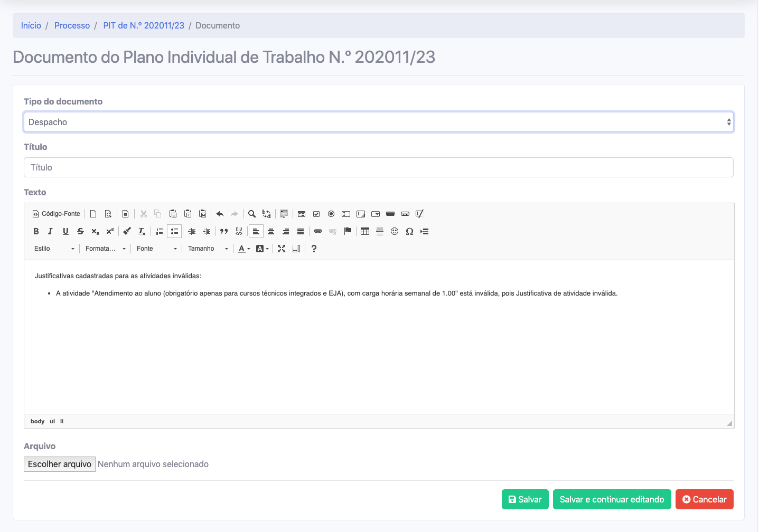Click the italic formatting icon
Image resolution: width=759 pixels, height=532 pixels.
51,231
